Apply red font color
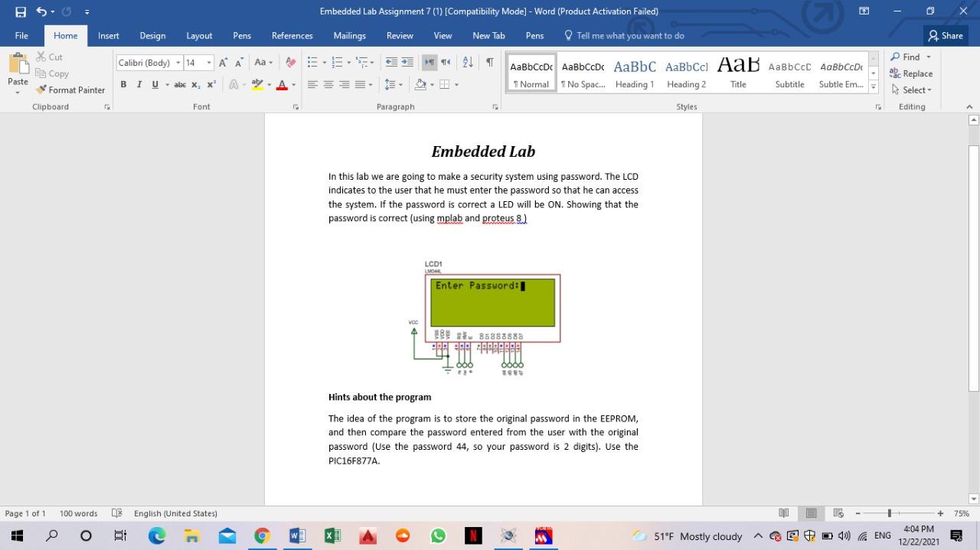 [x=282, y=84]
